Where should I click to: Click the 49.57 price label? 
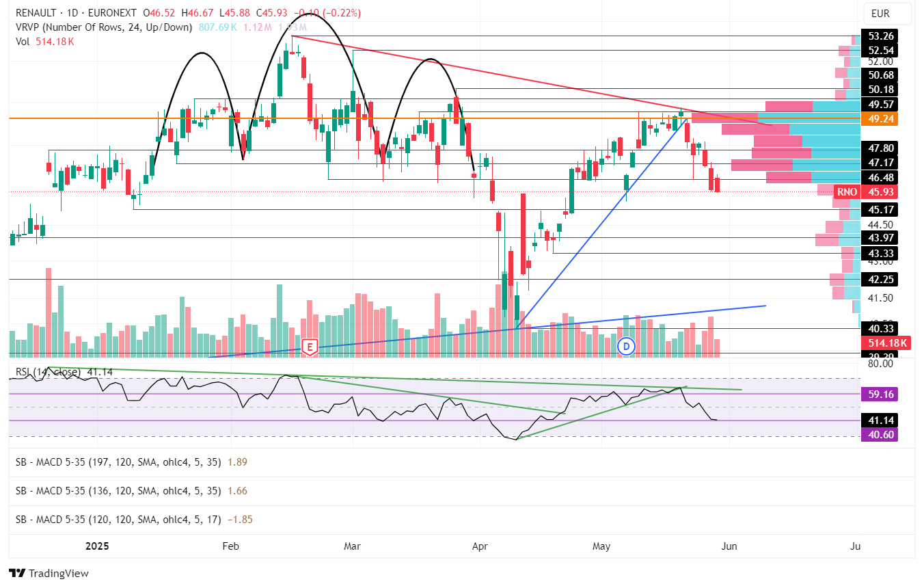pyautogui.click(x=881, y=104)
